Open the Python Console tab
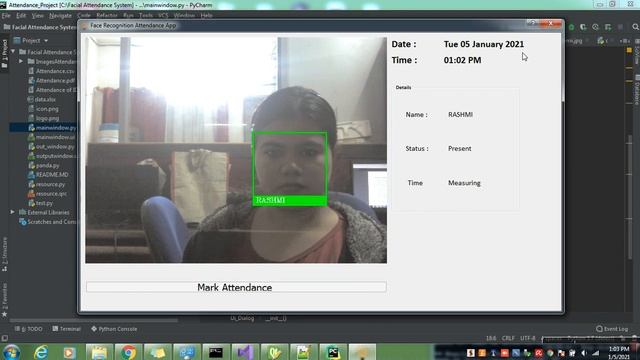 (114, 329)
